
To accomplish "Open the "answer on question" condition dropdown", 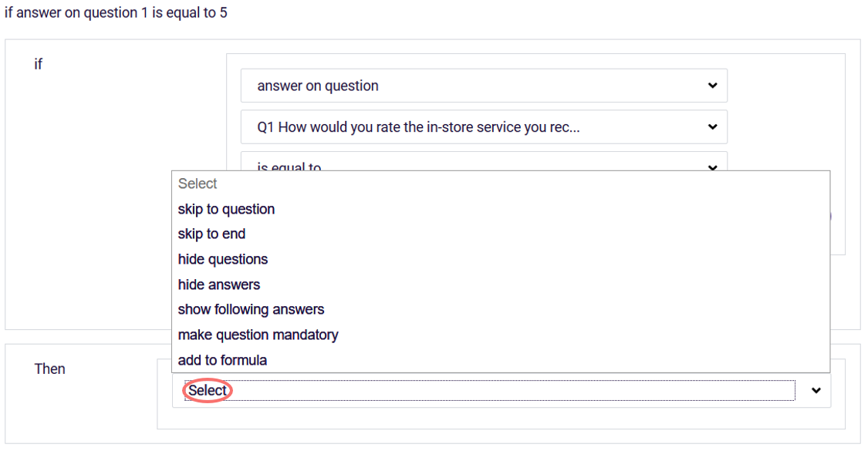I will pyautogui.click(x=484, y=85).
